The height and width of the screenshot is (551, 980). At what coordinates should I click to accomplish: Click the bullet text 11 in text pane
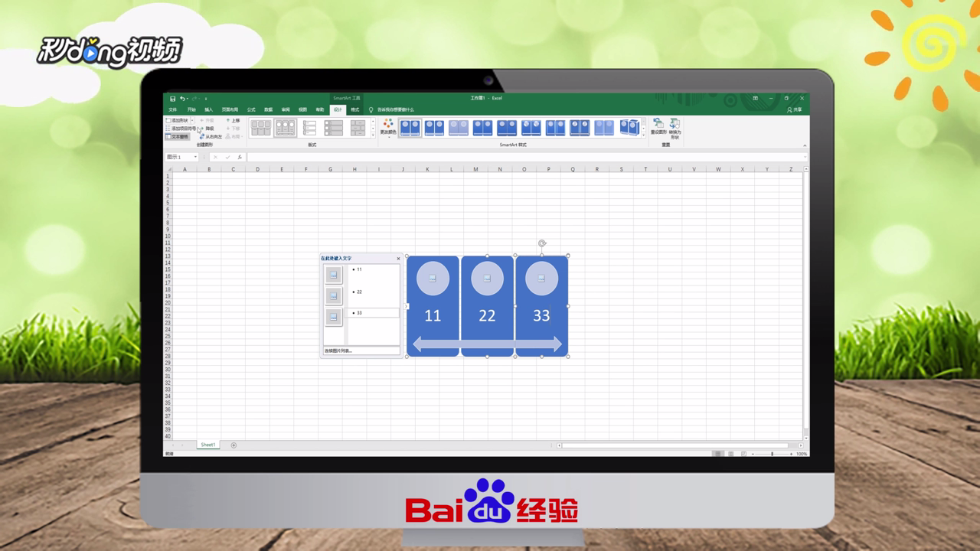pos(359,269)
